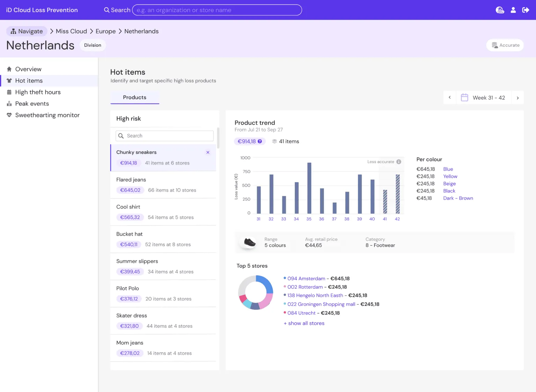Open the Navigate hierarchy dropdown

(27, 31)
